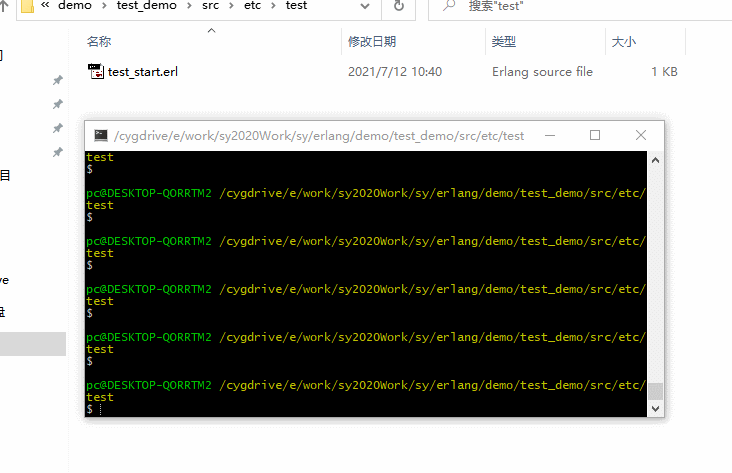This screenshot has width=732, height=473.
Task: Expand the chevron after "etc" breadcrumb
Action: [x=274, y=6]
